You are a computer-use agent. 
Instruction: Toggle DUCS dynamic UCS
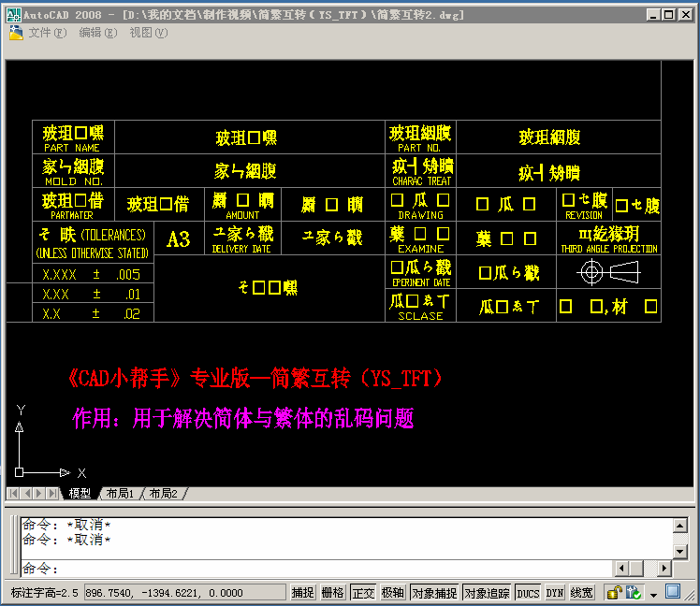point(528,593)
